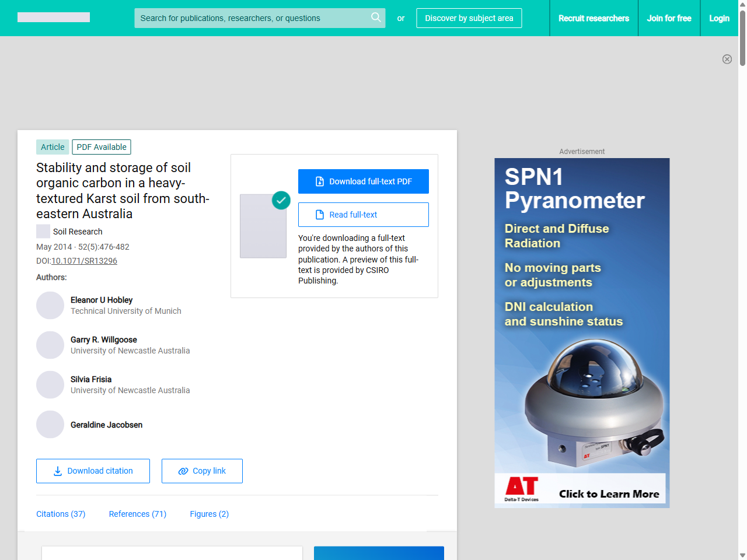Click the scrollbar down arrow
Viewport: 747px width, 560px height.
coord(742,555)
